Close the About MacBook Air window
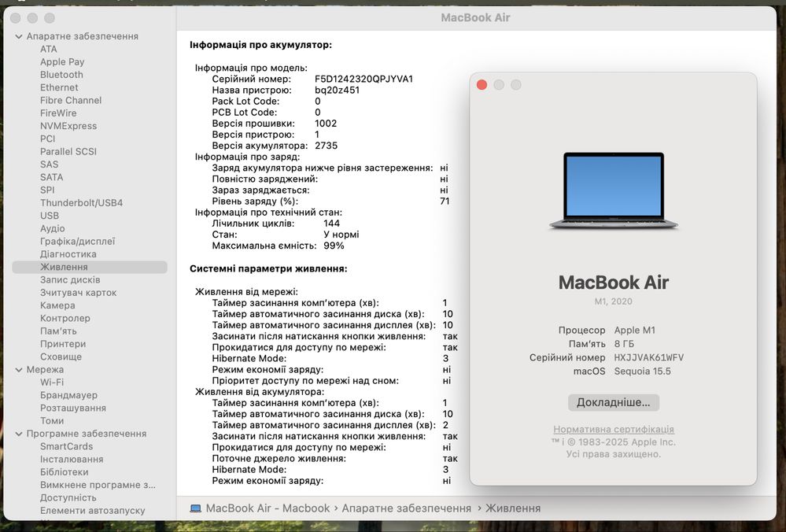This screenshot has width=786, height=532. coord(482,85)
